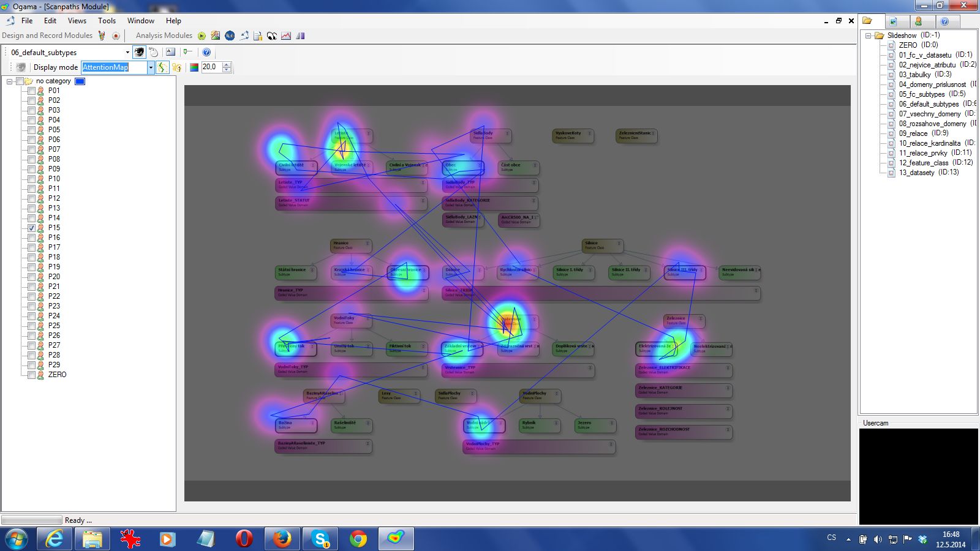Check subject P05 checkbox
The image size is (980, 551).
point(31,130)
